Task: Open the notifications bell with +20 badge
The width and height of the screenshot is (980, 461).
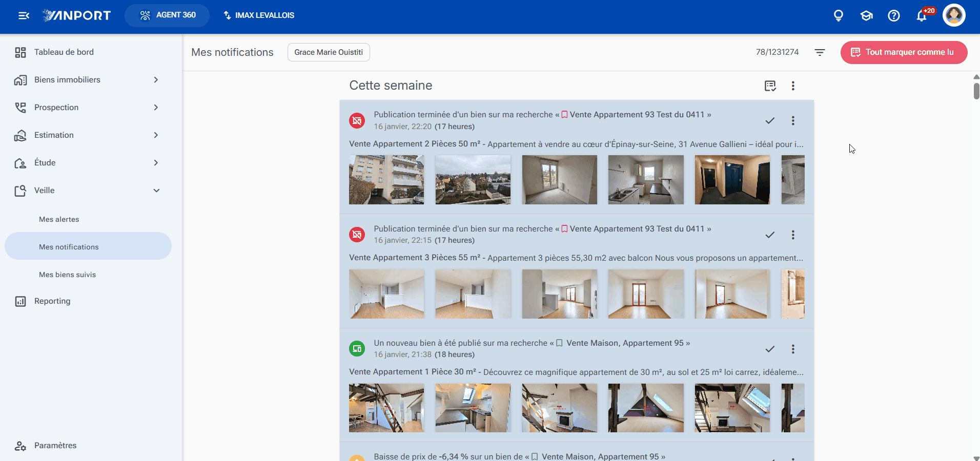Action: [922, 15]
